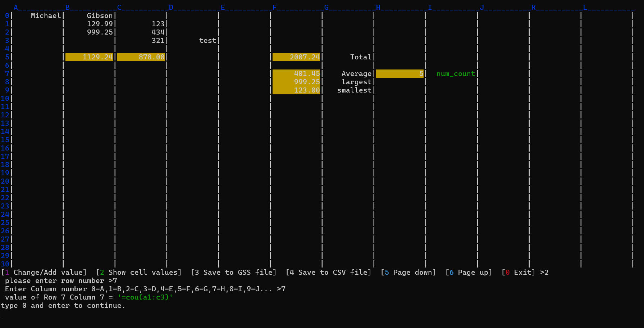Select Save to CSV file option
Viewport: 644px width, 328px height.
pos(329,273)
